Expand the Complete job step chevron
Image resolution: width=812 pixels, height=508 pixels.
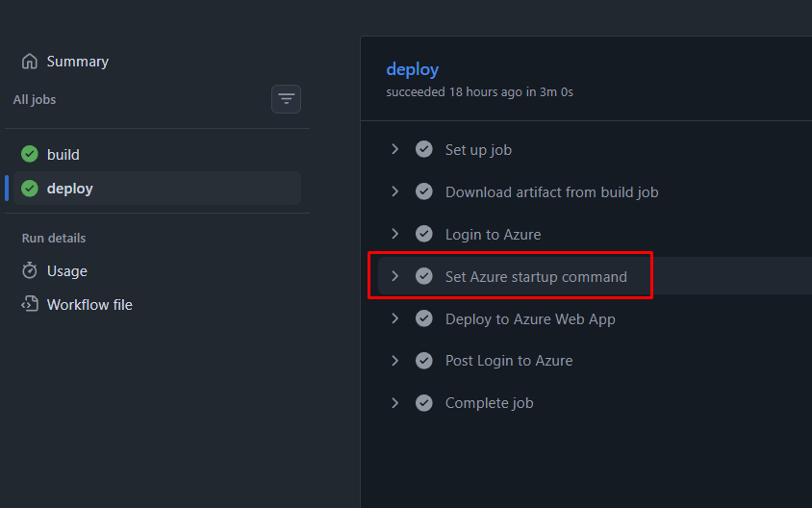(395, 402)
